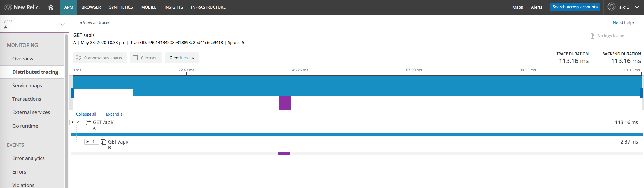This screenshot has width=644, height=188.
Task: Click the New Relic logo
Action: pos(22,7)
